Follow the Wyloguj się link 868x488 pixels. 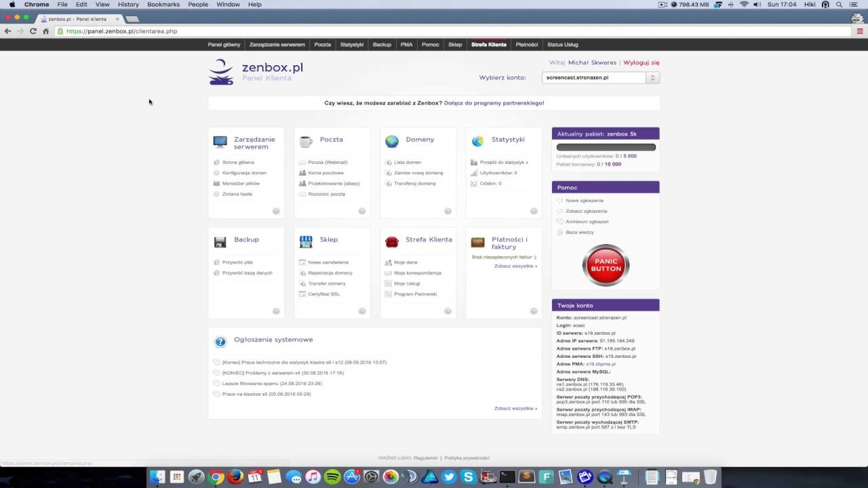[x=642, y=62]
